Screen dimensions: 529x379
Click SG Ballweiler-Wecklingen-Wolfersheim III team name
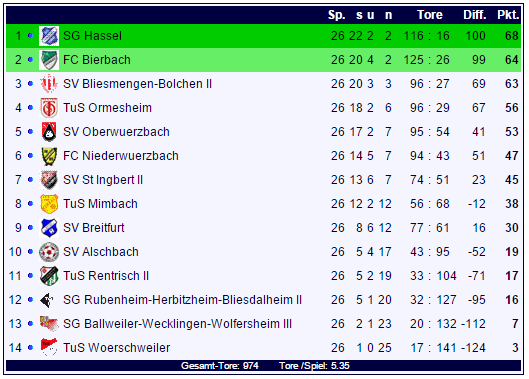177,324
